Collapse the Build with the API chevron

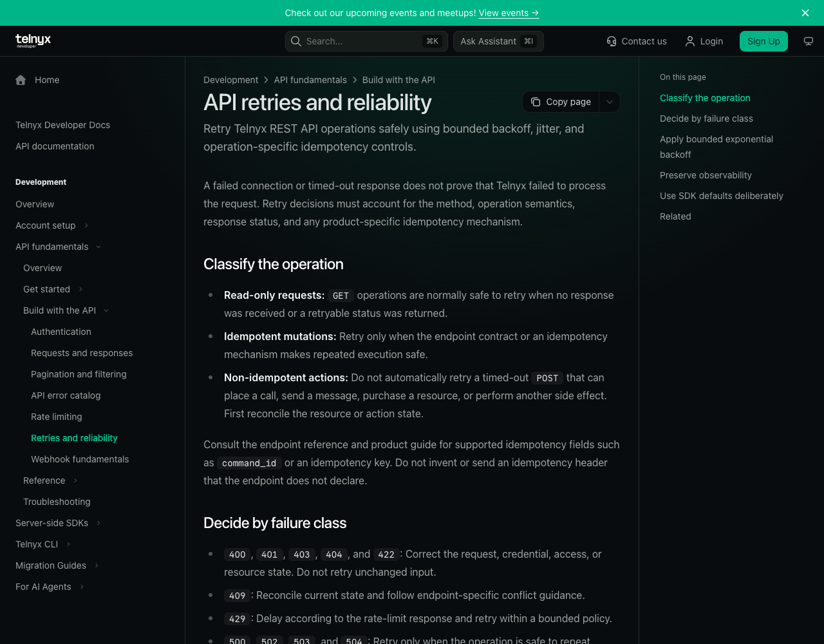pos(106,310)
